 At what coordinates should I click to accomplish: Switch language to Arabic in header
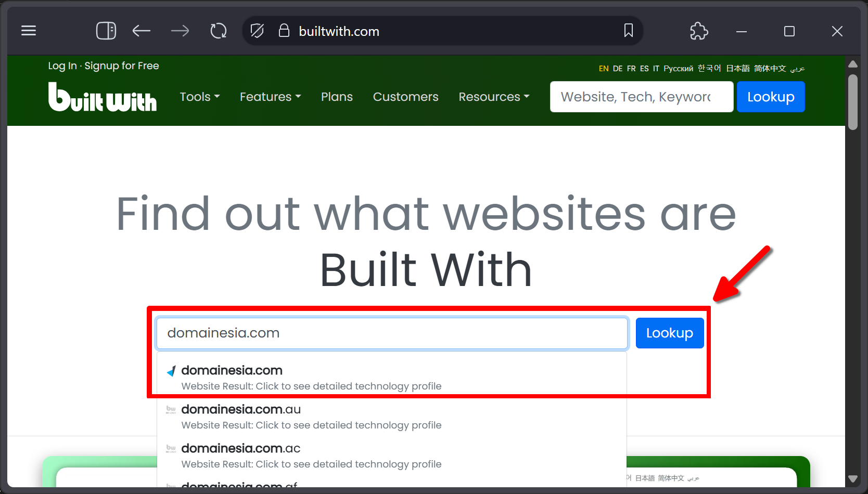(x=797, y=69)
